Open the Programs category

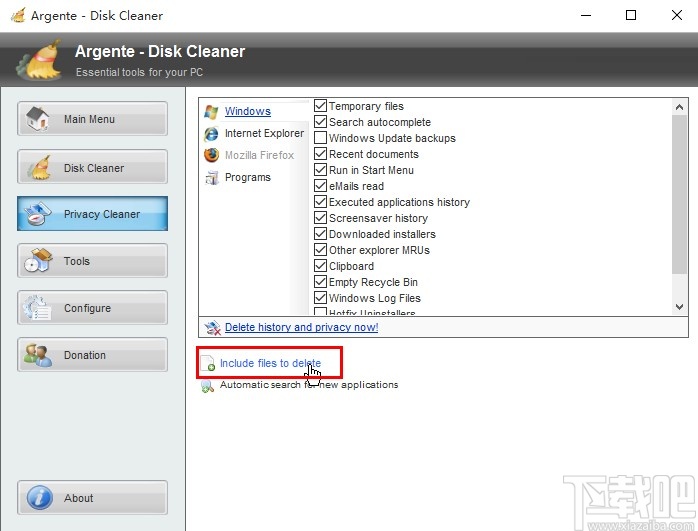(248, 178)
